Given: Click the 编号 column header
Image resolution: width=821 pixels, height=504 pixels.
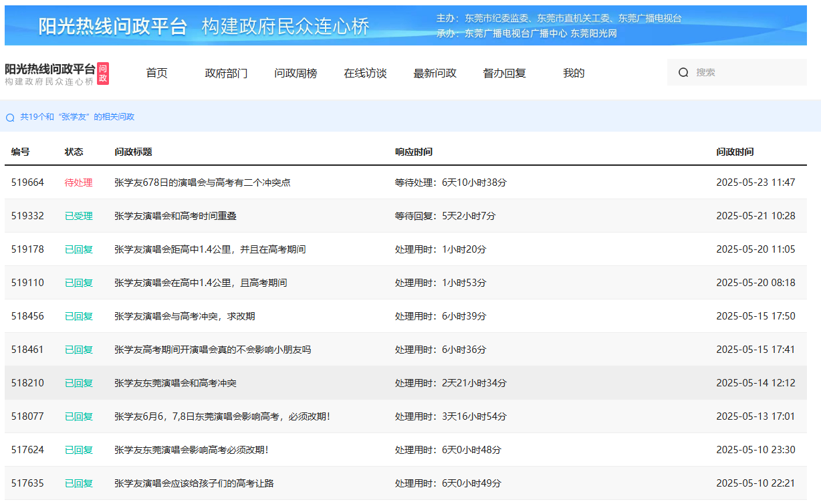Looking at the screenshot, I should tap(20, 152).
